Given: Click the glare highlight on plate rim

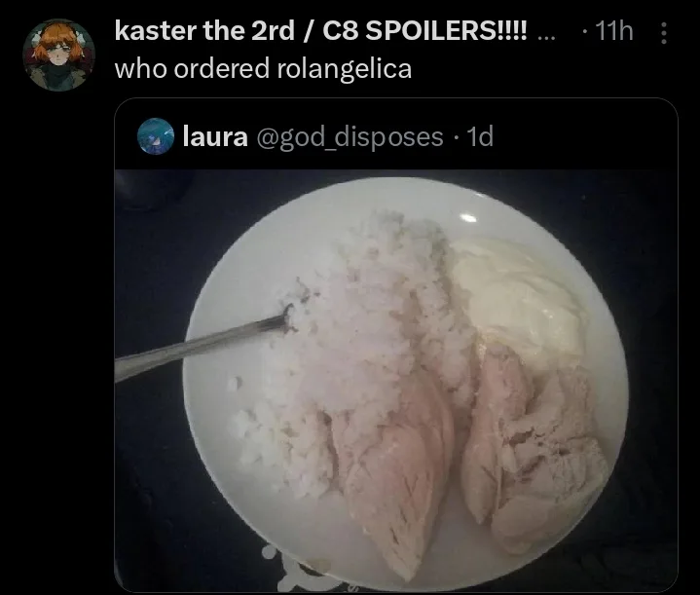Looking at the screenshot, I should click(x=468, y=217).
